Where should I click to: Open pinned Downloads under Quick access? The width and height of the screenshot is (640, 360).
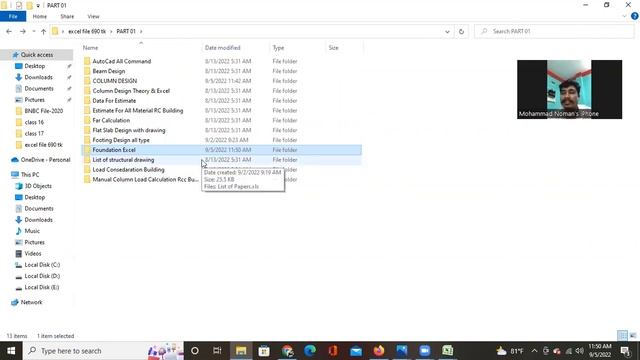pos(38,77)
